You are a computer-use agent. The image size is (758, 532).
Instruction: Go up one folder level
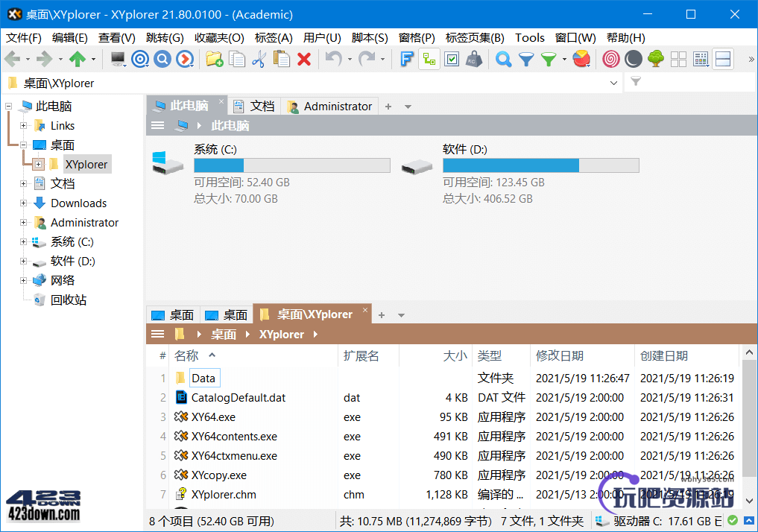click(78, 60)
